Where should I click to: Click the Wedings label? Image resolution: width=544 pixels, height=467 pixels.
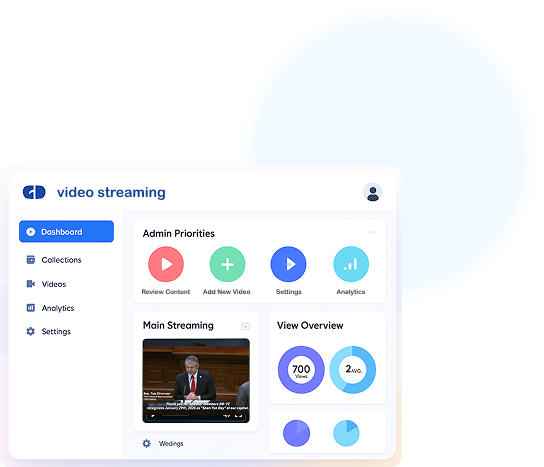(x=171, y=443)
